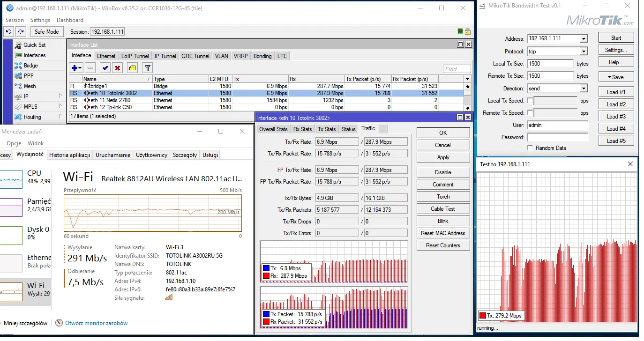Toggle the Safe Mode button
Screen dimensions: 644x341
point(47,31)
